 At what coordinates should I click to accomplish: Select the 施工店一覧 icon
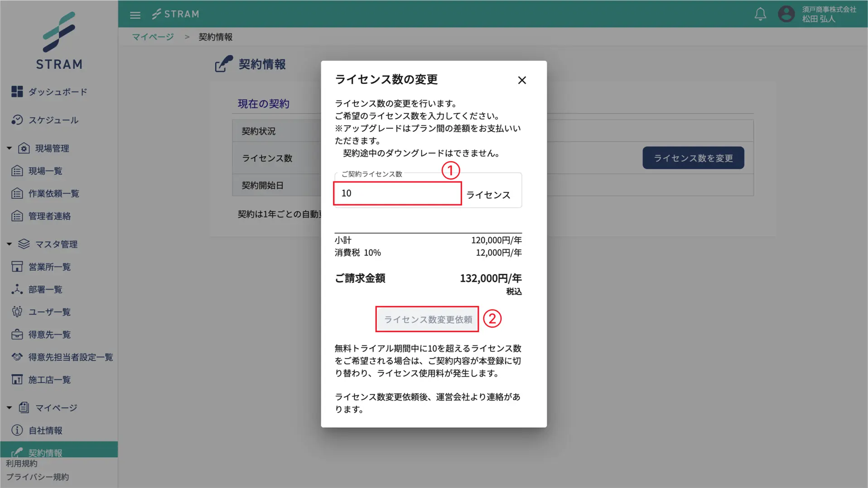point(17,379)
